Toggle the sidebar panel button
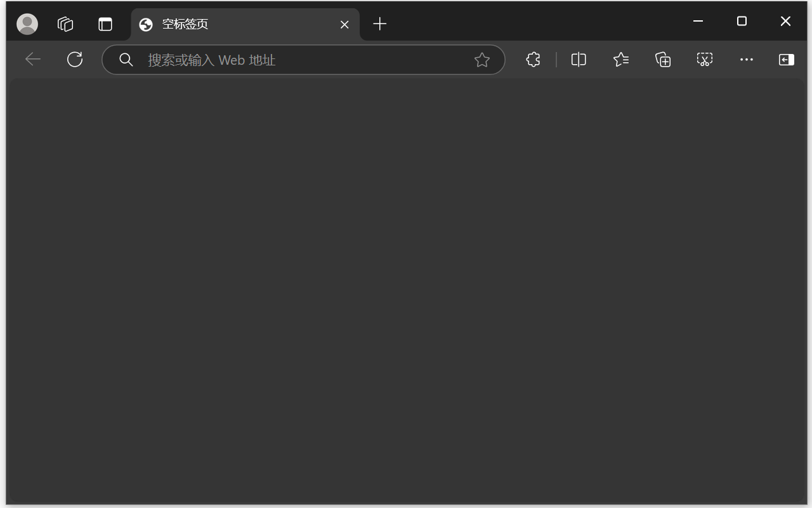Viewport: 812px width, 508px height. click(x=787, y=60)
